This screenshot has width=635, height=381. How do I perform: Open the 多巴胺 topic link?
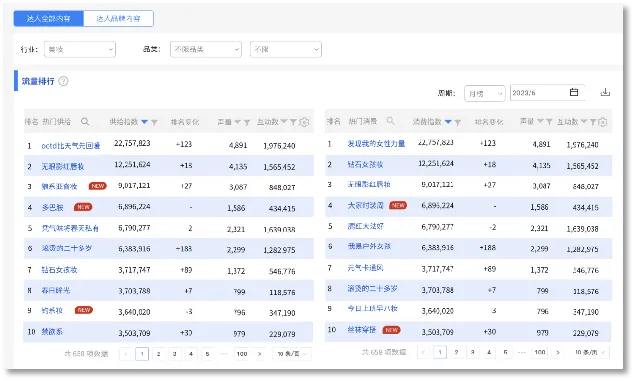[53, 207]
